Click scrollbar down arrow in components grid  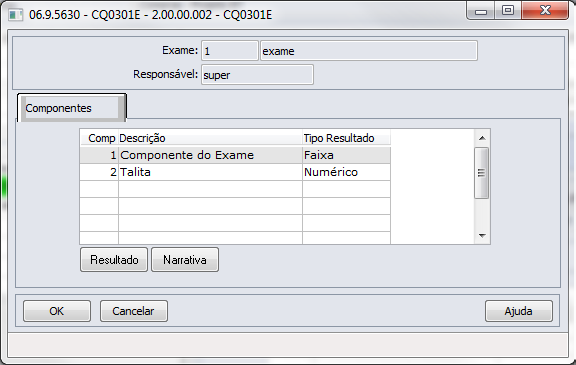[x=482, y=235]
